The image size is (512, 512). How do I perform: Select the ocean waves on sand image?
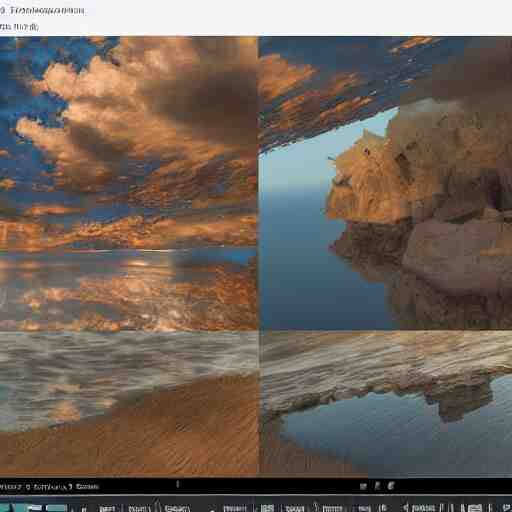(129, 404)
